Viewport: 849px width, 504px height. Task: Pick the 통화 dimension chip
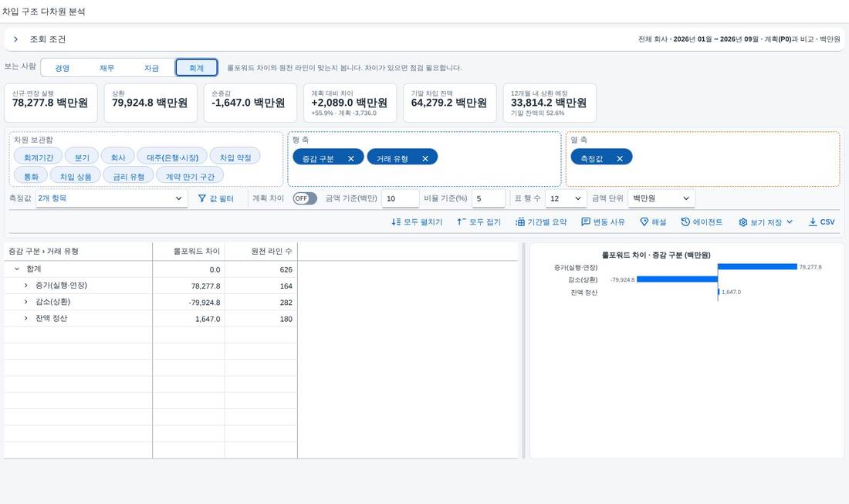point(31,177)
